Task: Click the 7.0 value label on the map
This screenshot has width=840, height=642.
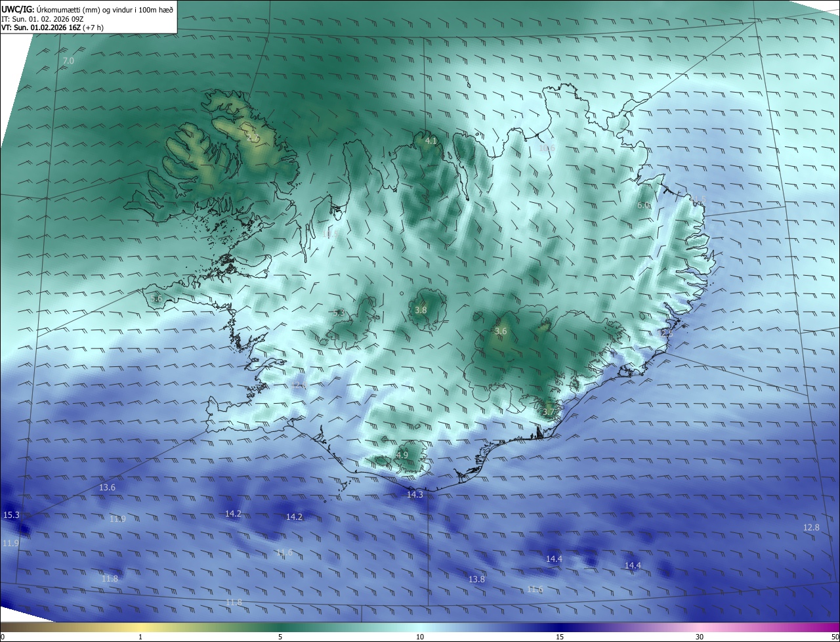Action: 68,61
